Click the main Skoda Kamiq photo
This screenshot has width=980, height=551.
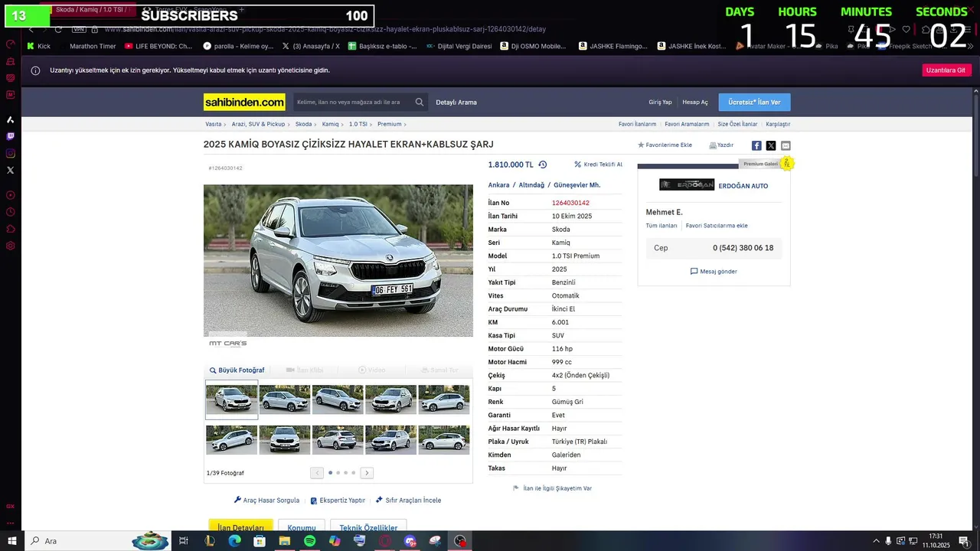click(x=338, y=260)
